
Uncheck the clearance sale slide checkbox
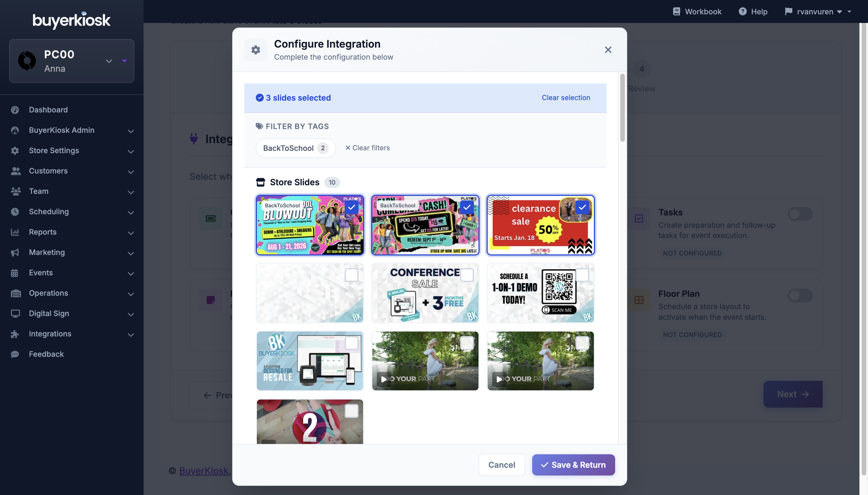[x=582, y=207]
